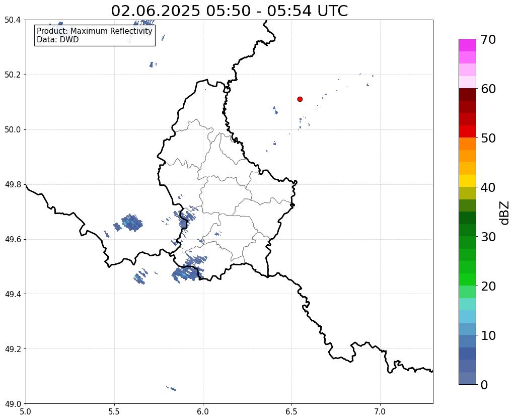
Task: Click the yellow 40 dBZ colorbar segment
Action: click(x=467, y=181)
